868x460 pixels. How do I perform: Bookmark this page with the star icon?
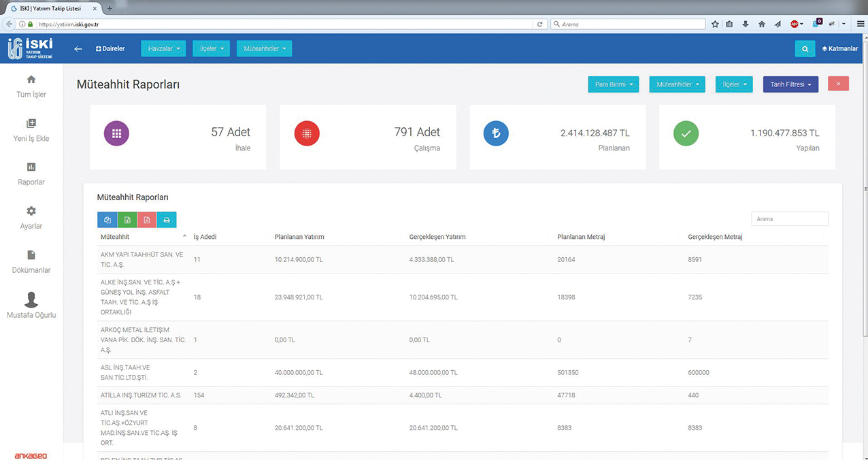pyautogui.click(x=715, y=24)
